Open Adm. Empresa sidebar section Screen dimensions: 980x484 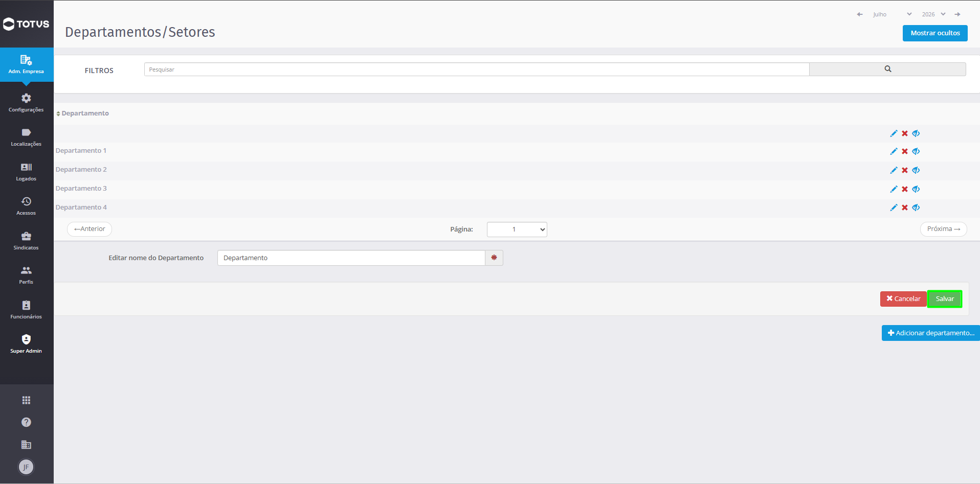(26, 64)
